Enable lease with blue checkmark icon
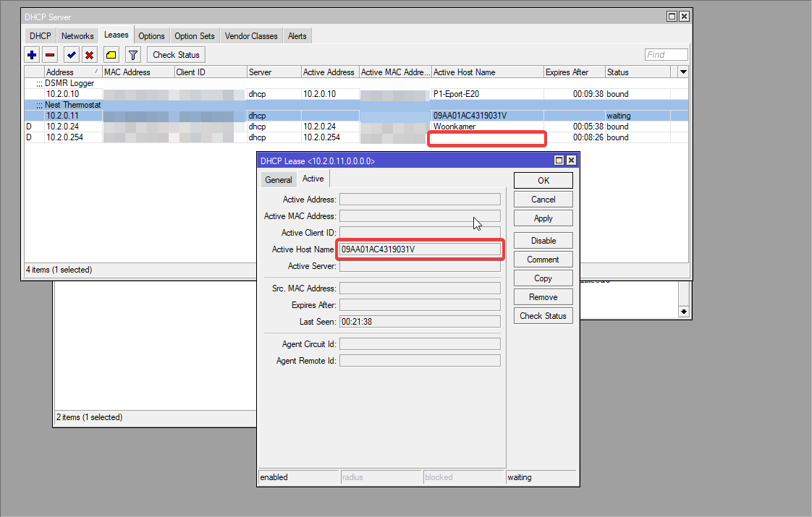 72,55
